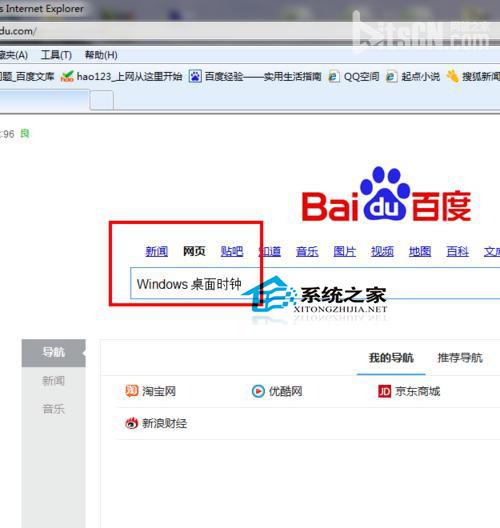Screen dimensions: 500x528
Task: Click the IE page icon beside QQ空间
Action: pyautogui.click(x=333, y=77)
